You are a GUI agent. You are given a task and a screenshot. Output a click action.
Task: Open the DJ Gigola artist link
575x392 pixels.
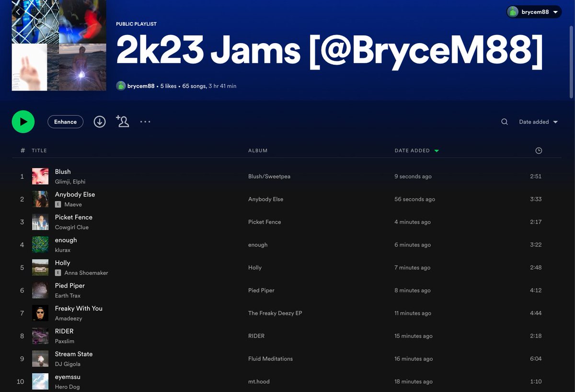point(68,364)
